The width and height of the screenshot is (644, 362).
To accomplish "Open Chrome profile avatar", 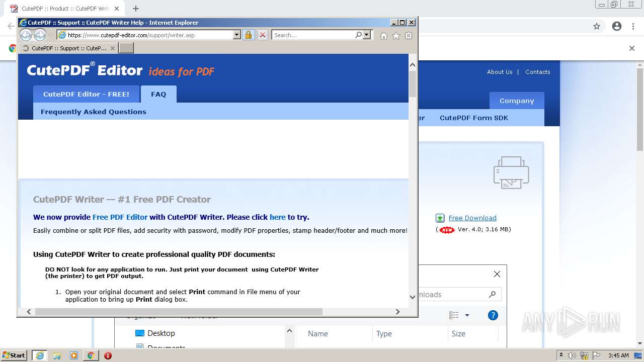I will coord(617,26).
